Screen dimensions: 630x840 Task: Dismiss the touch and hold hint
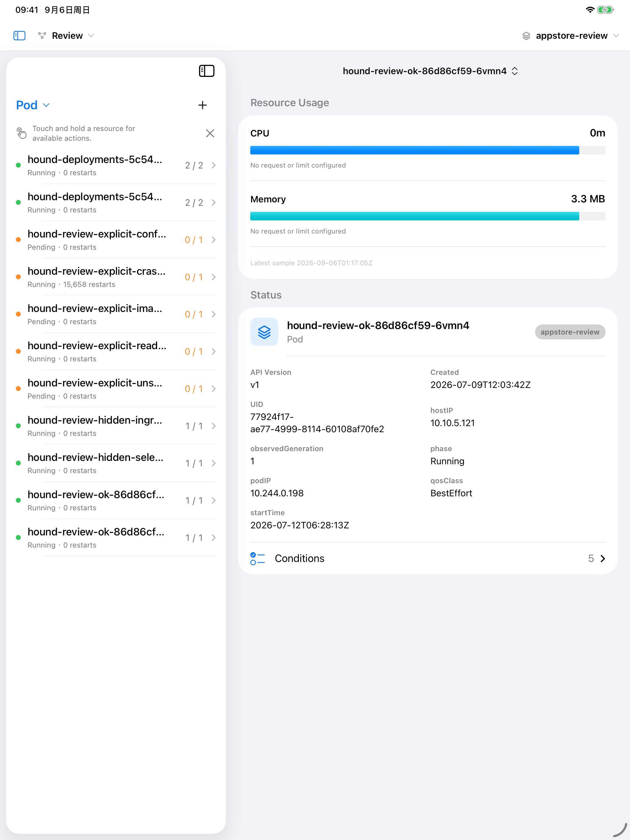210,133
